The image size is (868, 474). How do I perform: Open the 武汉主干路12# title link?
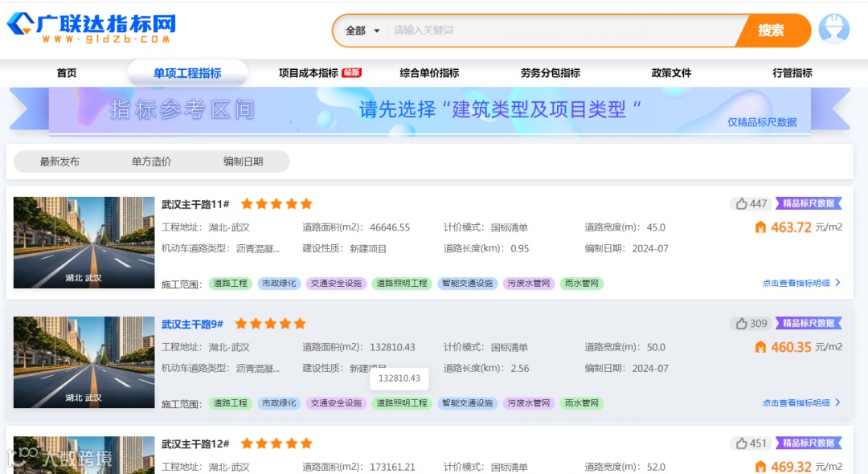click(195, 443)
